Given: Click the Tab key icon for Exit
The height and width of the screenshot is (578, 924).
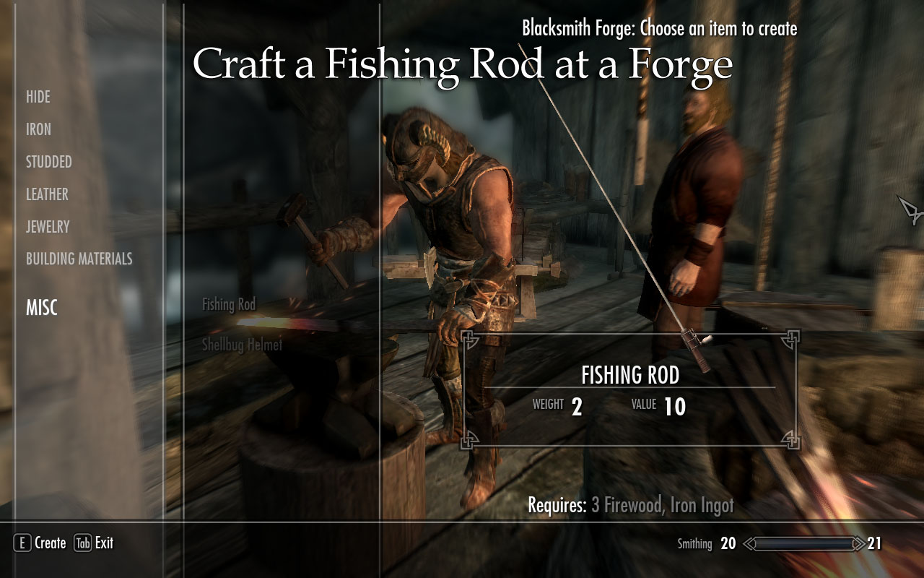Looking at the screenshot, I should tap(82, 543).
